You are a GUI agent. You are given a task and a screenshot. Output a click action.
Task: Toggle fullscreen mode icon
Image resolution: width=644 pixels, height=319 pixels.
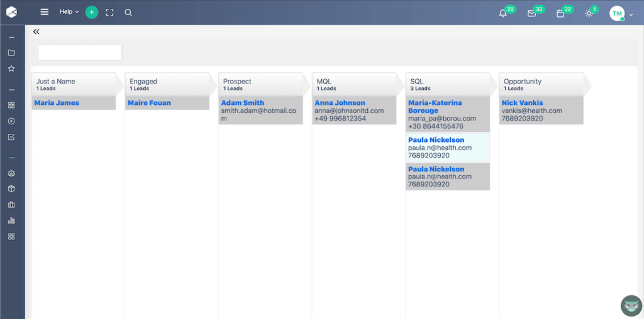(x=110, y=12)
